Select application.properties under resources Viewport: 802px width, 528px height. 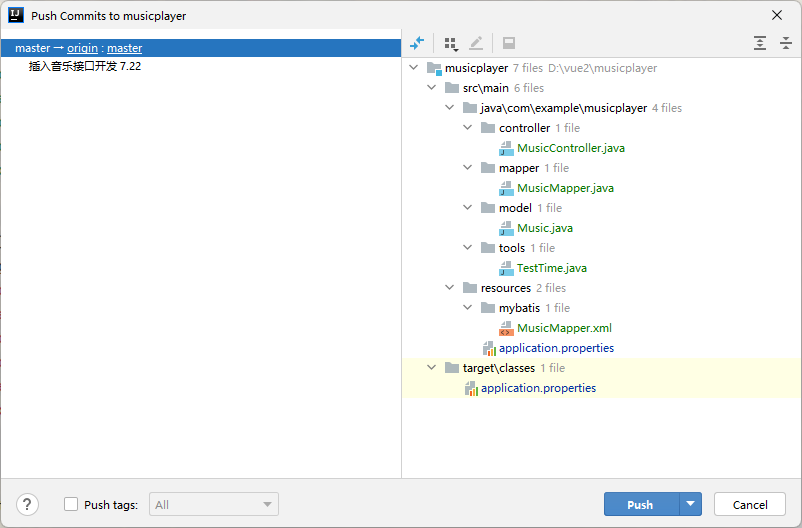point(556,348)
